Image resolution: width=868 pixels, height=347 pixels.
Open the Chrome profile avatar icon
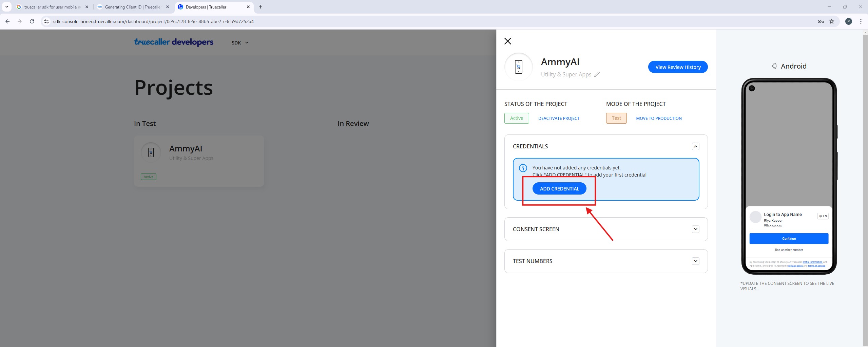pyautogui.click(x=848, y=21)
